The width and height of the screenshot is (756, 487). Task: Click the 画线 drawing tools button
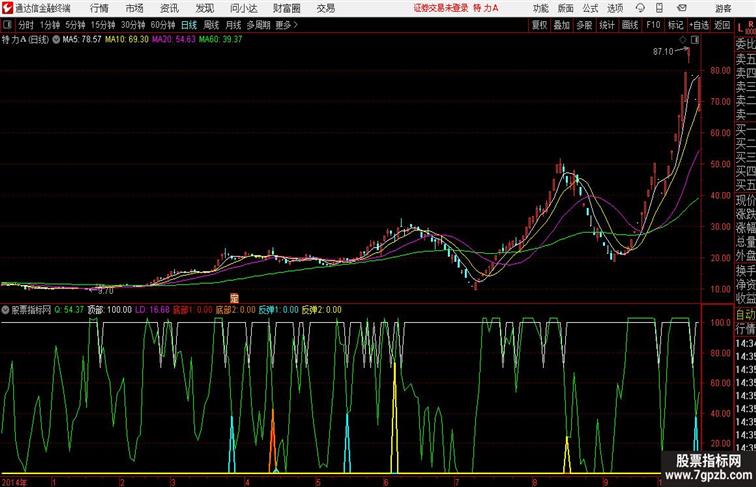click(x=630, y=25)
